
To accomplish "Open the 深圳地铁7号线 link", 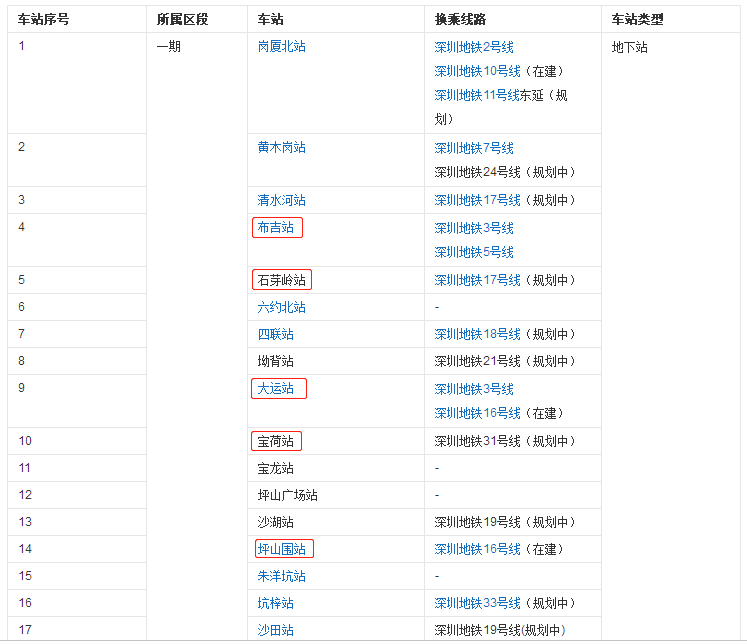I will coord(474,149).
